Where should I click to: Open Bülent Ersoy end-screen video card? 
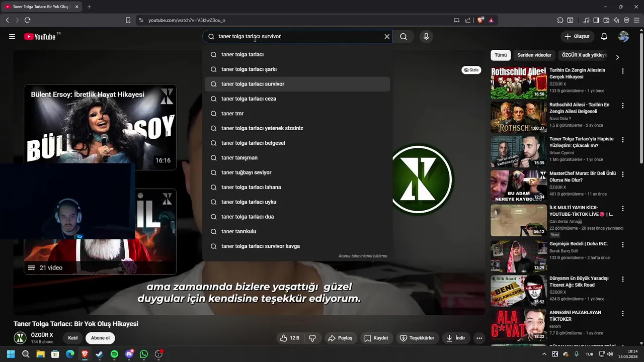100,127
